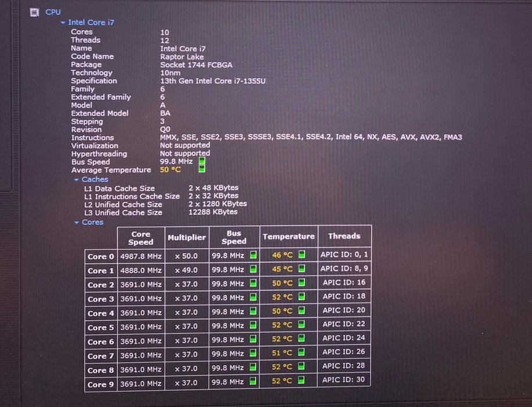Click the 50 °C average temperature value
This screenshot has height=407, width=532.
(170, 170)
